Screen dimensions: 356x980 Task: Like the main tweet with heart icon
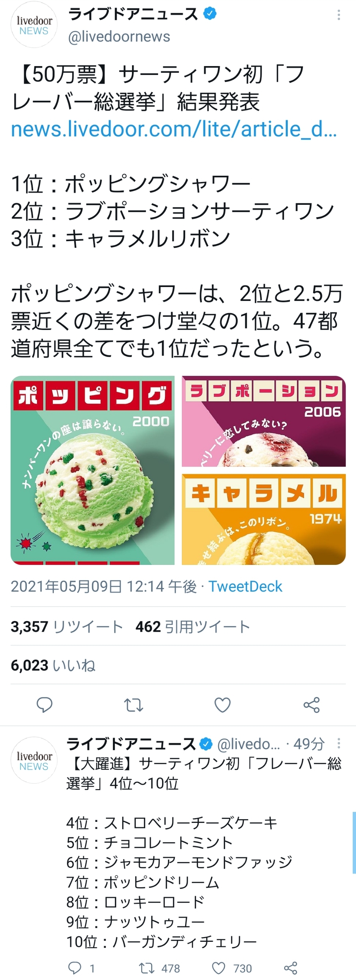click(223, 705)
